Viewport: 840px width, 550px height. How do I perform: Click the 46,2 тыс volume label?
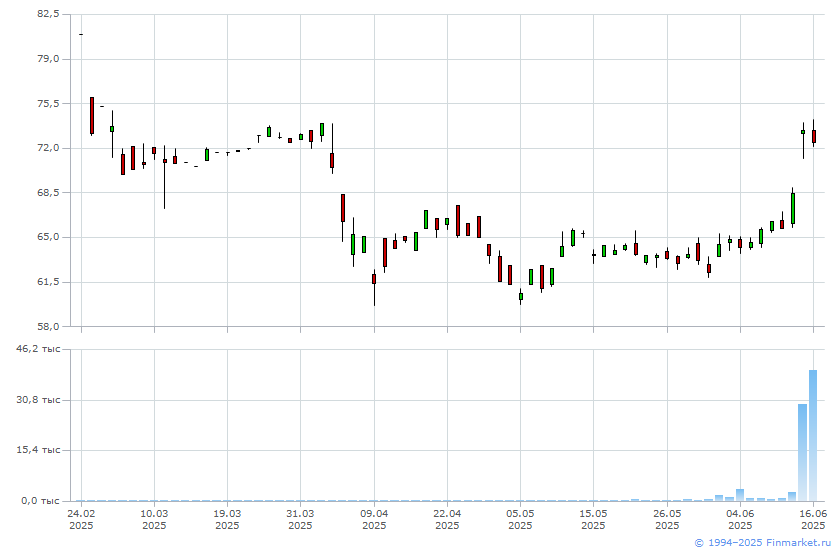pos(39,349)
